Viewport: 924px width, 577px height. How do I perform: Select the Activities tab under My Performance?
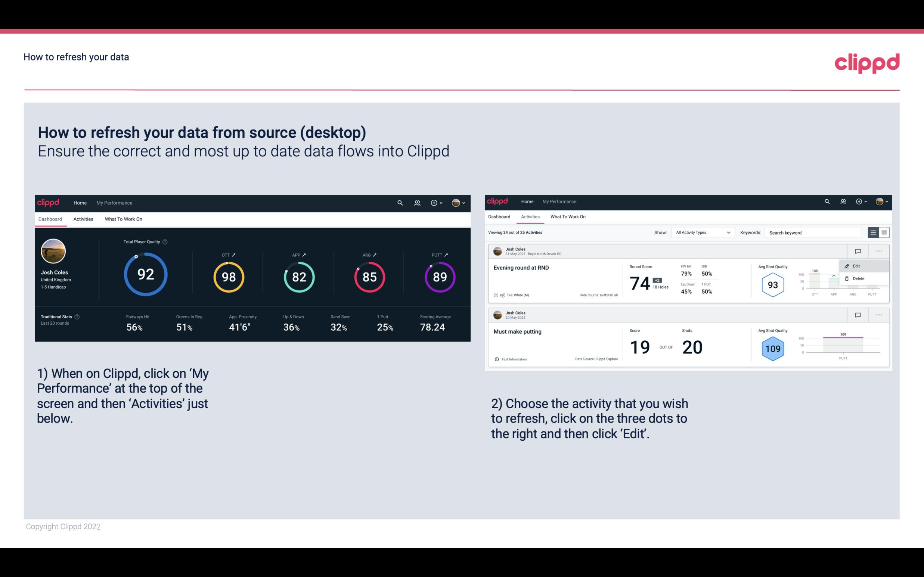point(83,218)
